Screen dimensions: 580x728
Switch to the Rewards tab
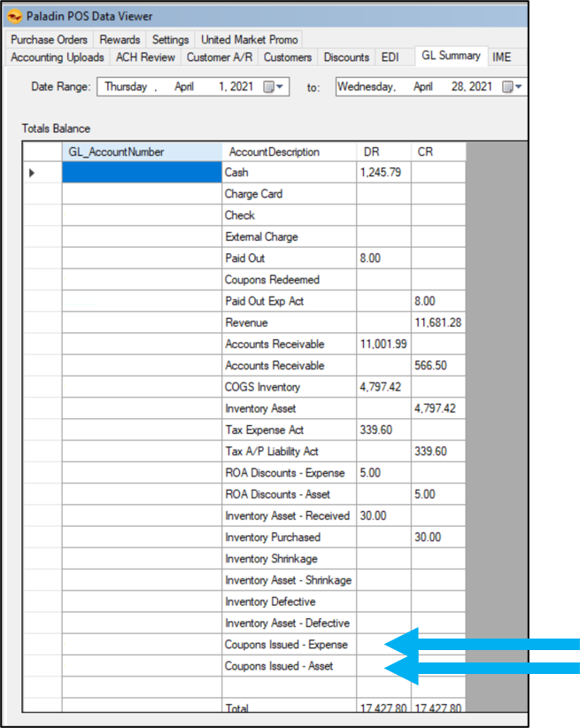pos(120,40)
